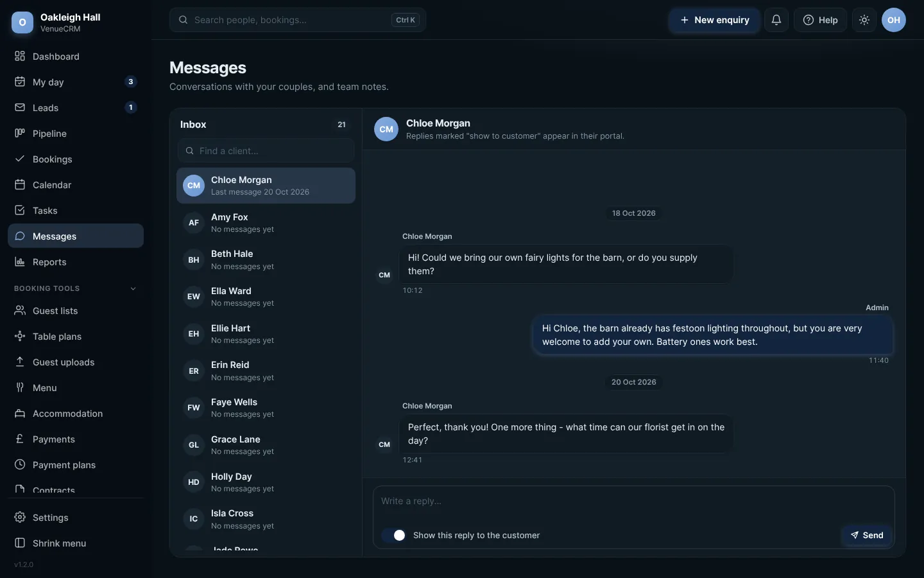924x578 pixels.
Task: Click the Guest lists people icon
Action: point(20,310)
